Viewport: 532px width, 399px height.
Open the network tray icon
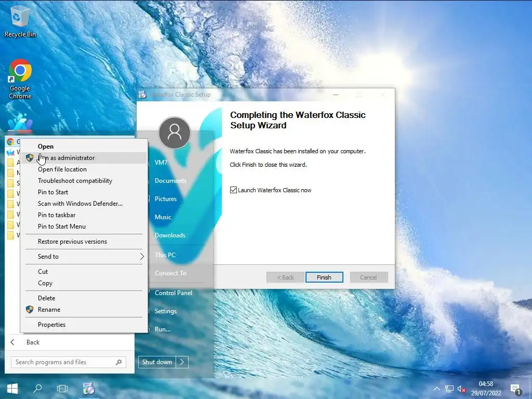(x=449, y=389)
